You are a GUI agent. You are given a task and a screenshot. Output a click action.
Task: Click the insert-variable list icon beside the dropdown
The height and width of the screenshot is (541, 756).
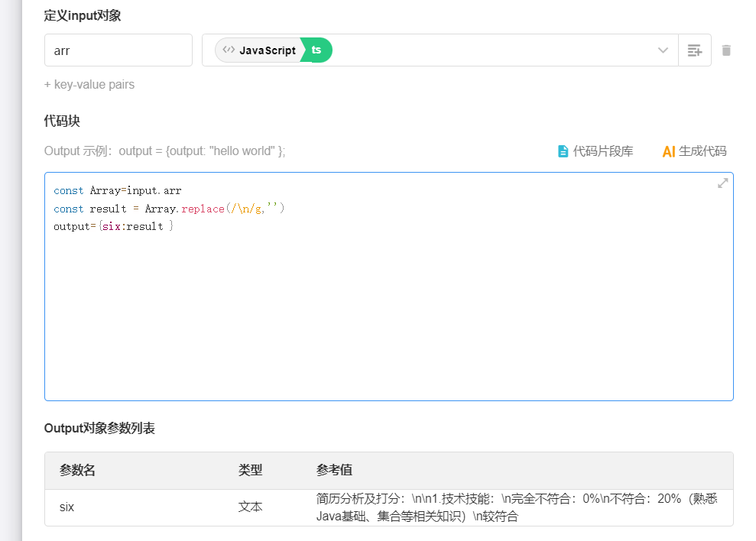coord(694,50)
